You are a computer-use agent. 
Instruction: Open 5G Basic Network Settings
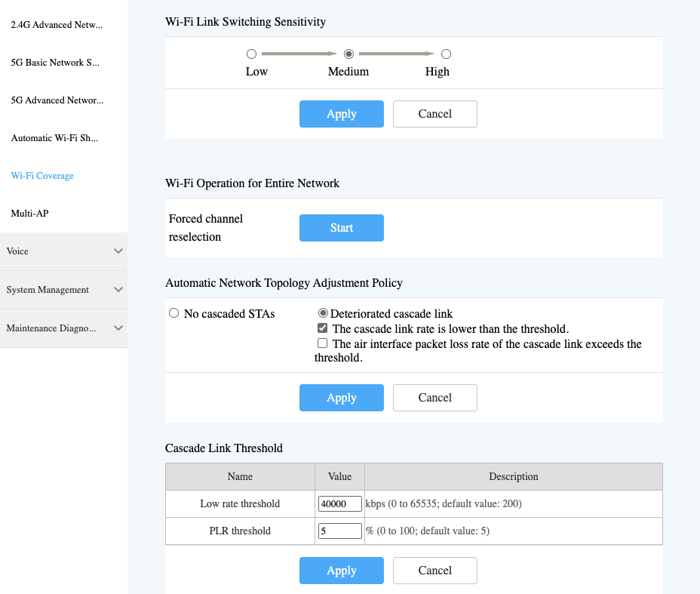tap(55, 63)
